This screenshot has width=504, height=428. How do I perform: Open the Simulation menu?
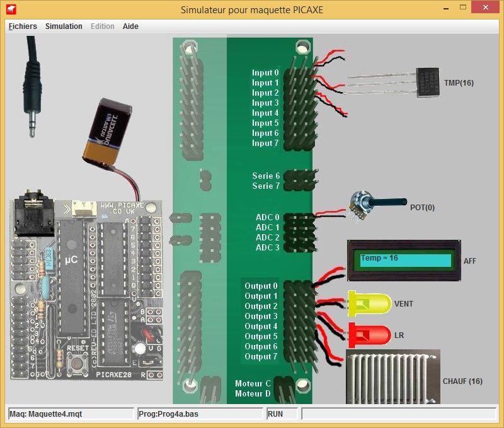[x=64, y=26]
